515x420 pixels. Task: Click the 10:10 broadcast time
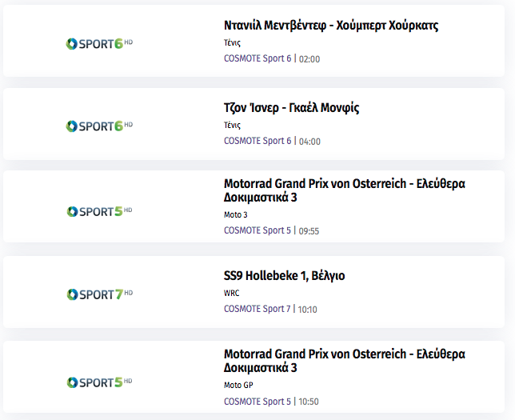[307, 310]
